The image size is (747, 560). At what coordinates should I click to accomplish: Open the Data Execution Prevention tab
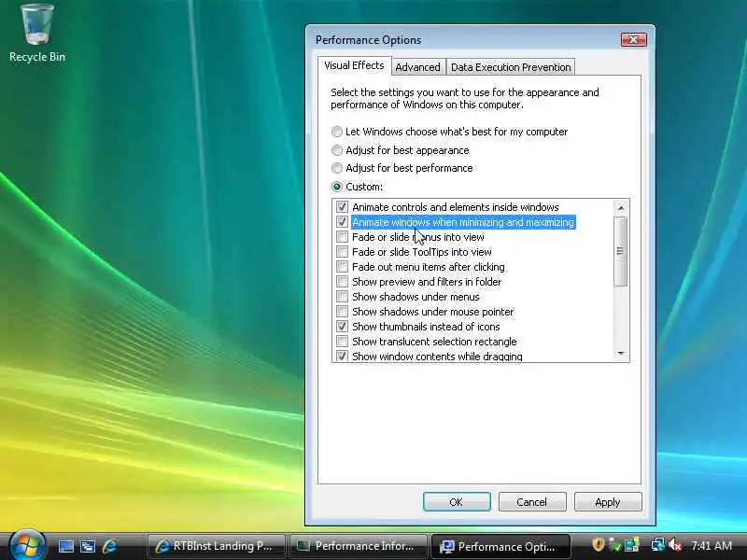pos(511,67)
